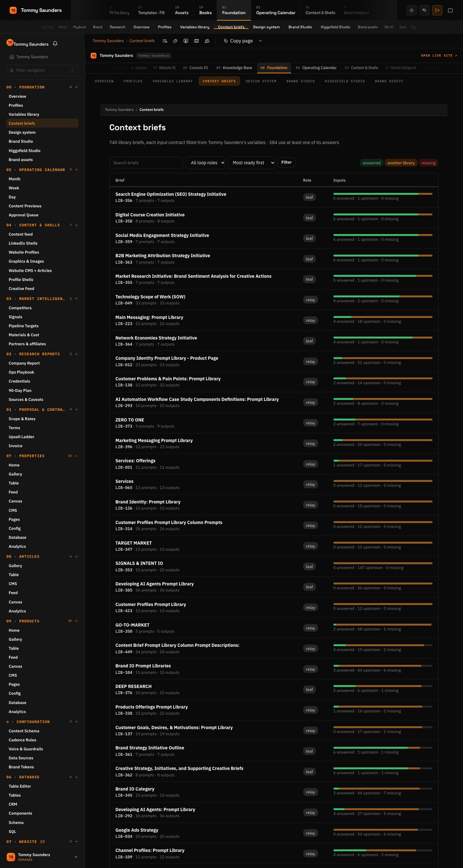Open the chat bubble icon in page toolbar

(207, 41)
